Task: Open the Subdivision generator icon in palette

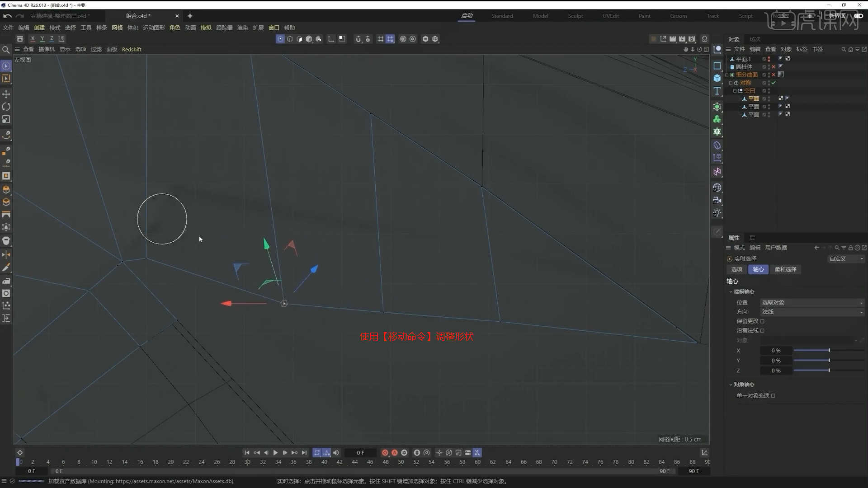Action: [717, 107]
